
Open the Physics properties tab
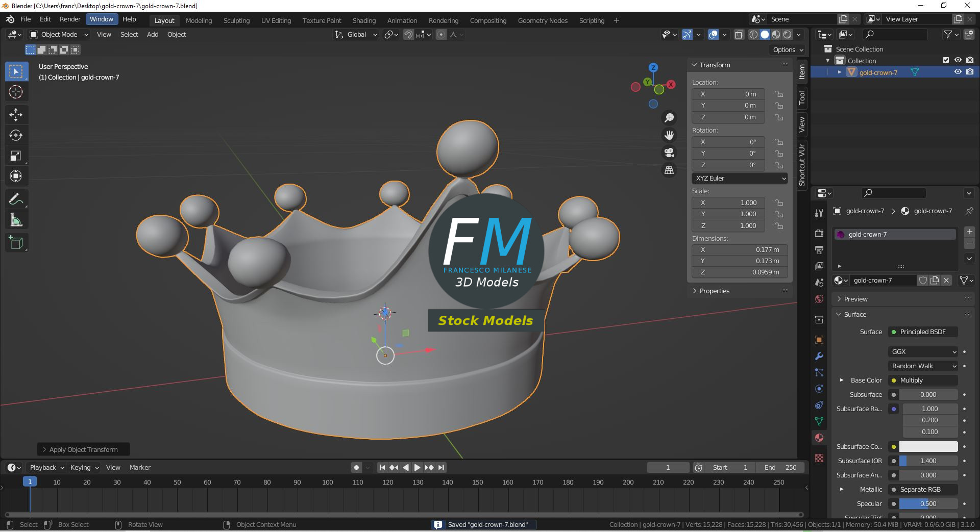[819, 389]
